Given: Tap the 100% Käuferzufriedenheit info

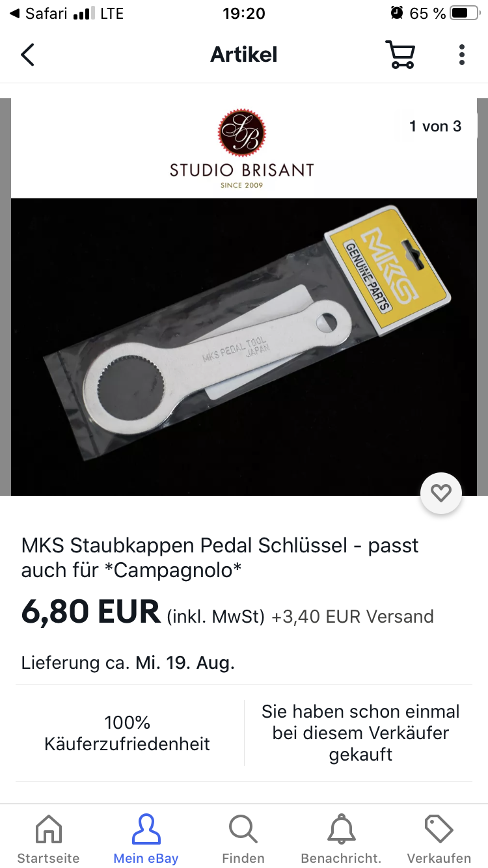Looking at the screenshot, I should click(x=128, y=733).
